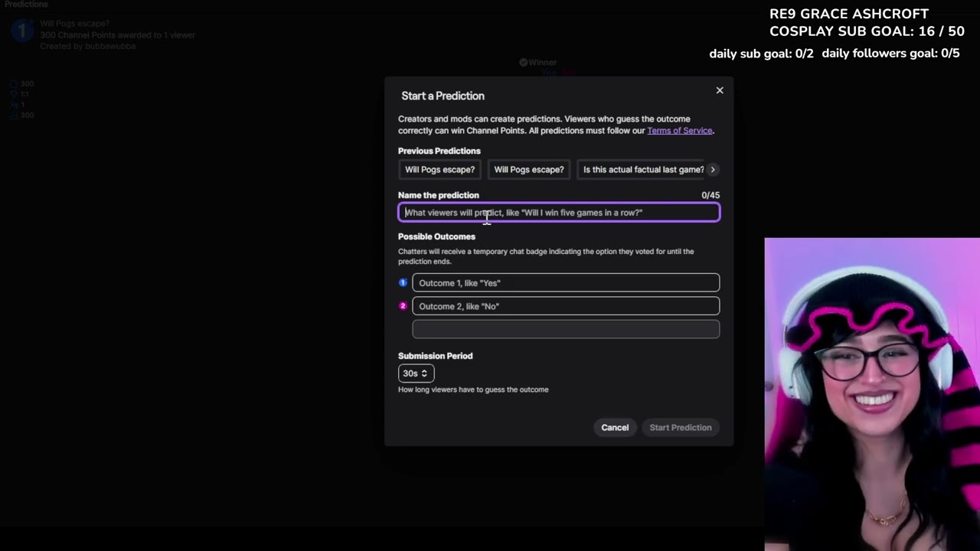Open the 30s Submission Period dropdown
980x551 pixels.
[x=416, y=373]
